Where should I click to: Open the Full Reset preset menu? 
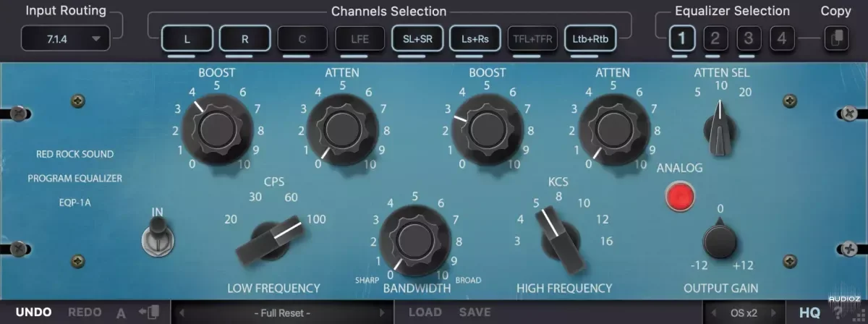(x=282, y=313)
